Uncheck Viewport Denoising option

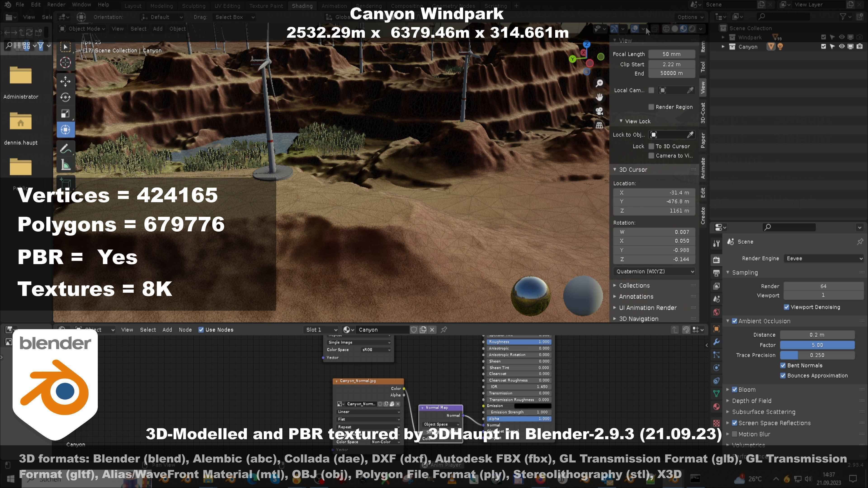click(786, 307)
